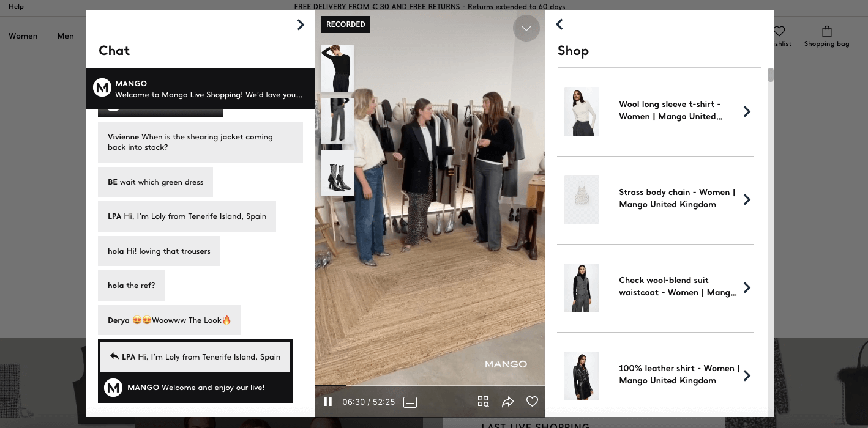Open black boots product thumbnail on video

(338, 173)
